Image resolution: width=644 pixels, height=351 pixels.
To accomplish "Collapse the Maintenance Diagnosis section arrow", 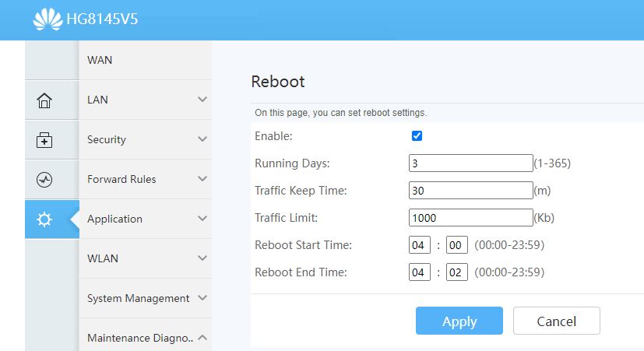I will click(x=202, y=338).
